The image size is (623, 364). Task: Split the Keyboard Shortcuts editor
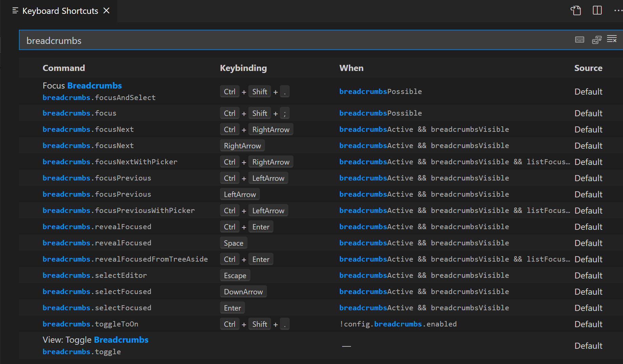tap(597, 10)
